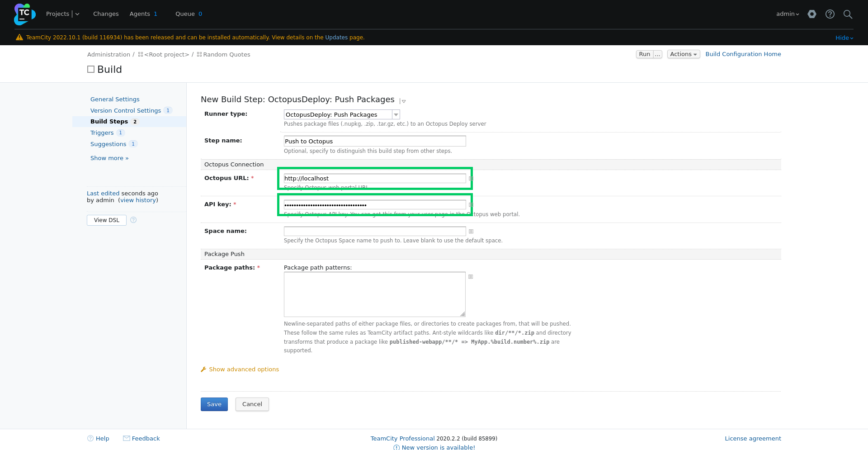Click the View DSL help icon
The height and width of the screenshot is (450, 868).
[x=133, y=220]
